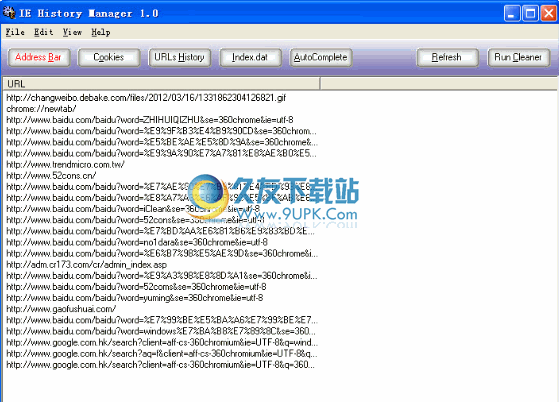Open the Help menu
Viewport: 559px width, 402px height.
[101, 32]
